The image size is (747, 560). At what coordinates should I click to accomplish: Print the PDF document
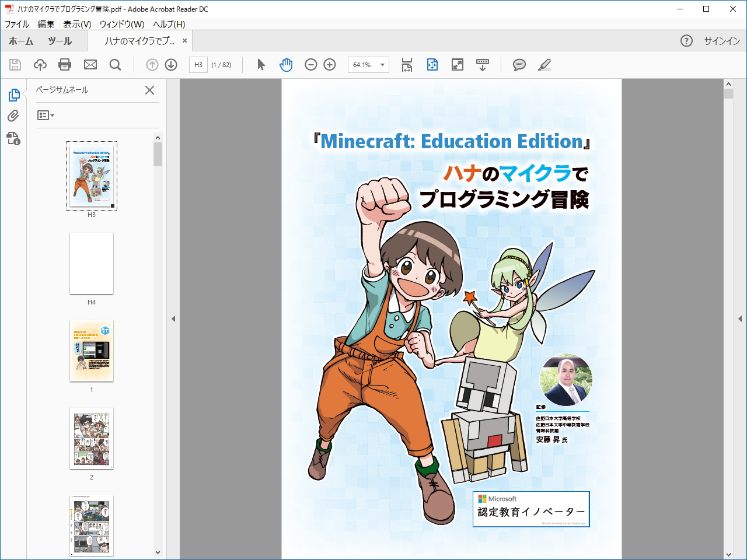pyautogui.click(x=65, y=65)
